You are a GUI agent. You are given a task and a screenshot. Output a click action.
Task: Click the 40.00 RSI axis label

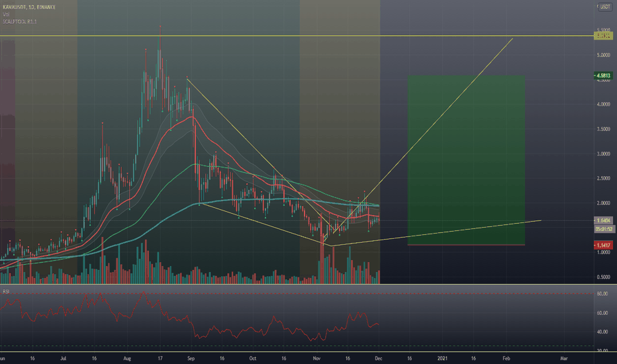[x=602, y=332]
